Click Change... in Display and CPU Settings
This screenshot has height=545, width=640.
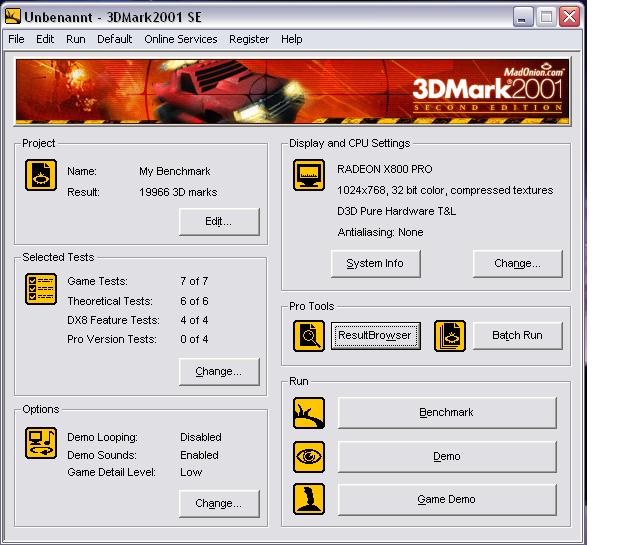[x=518, y=264]
